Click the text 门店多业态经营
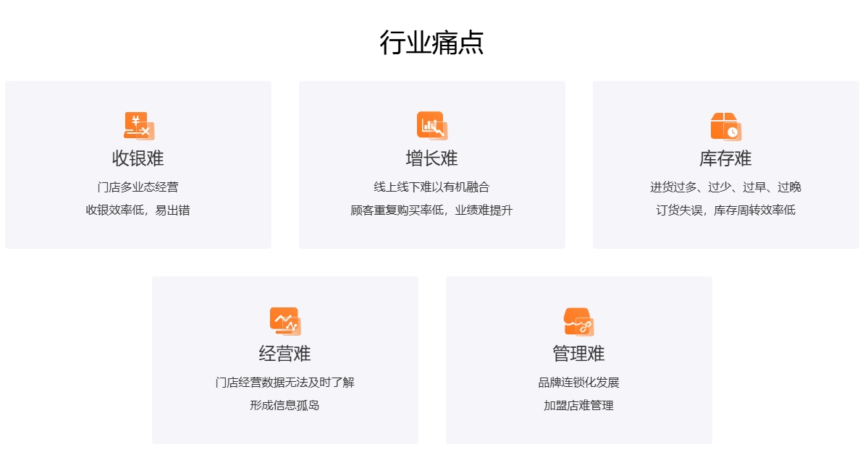 tap(138, 187)
